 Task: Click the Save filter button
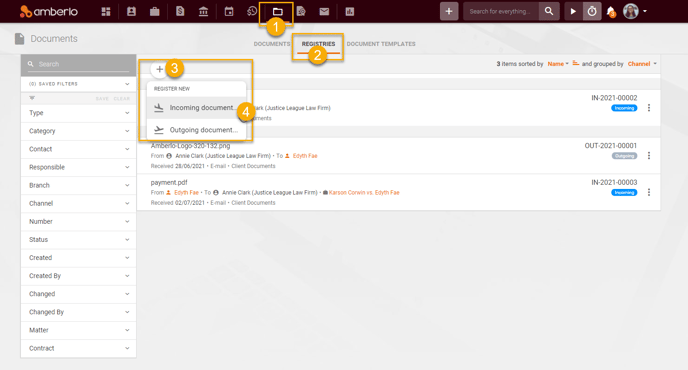[102, 99]
